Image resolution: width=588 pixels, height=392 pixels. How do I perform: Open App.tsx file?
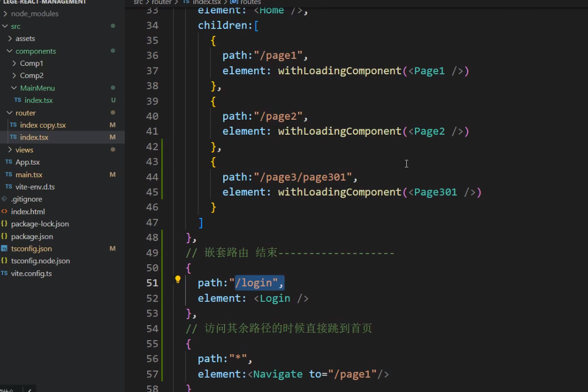pyautogui.click(x=27, y=162)
